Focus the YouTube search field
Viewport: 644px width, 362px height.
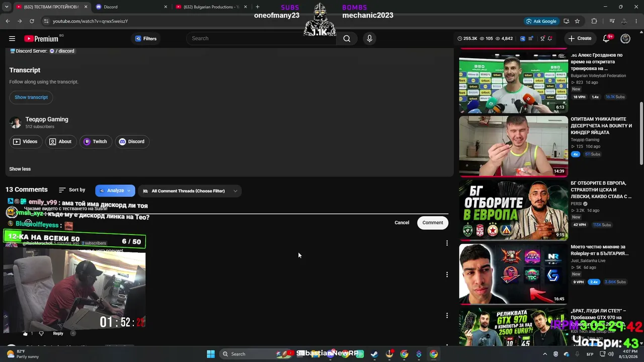coord(262,39)
